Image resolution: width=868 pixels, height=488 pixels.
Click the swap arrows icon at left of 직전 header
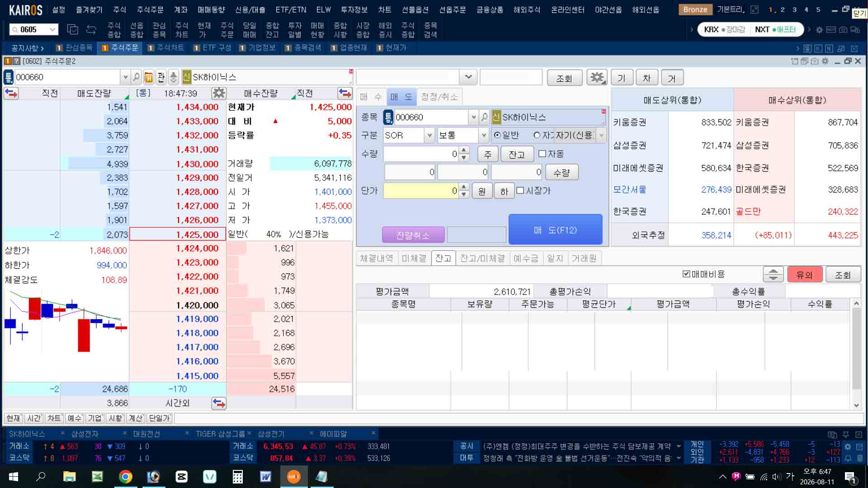[11, 93]
